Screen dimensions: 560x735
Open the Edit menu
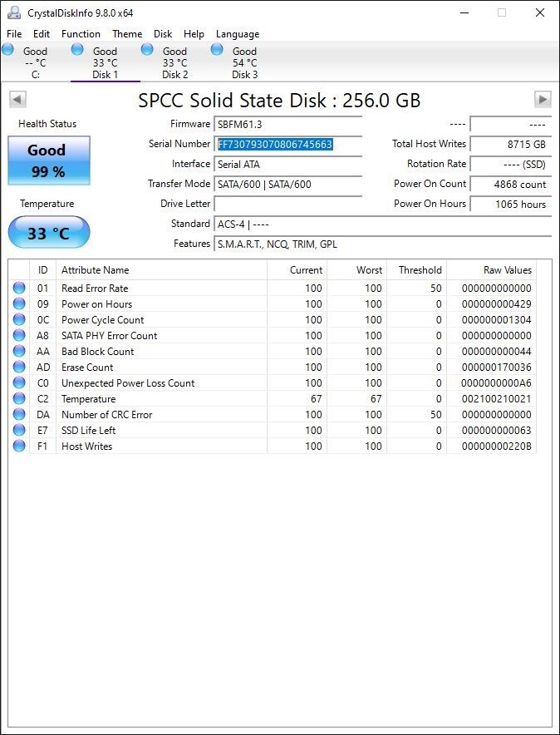[x=42, y=34]
